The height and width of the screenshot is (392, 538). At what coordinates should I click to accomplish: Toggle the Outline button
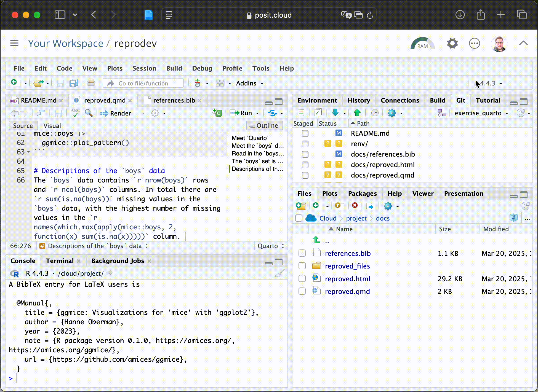[x=264, y=125]
